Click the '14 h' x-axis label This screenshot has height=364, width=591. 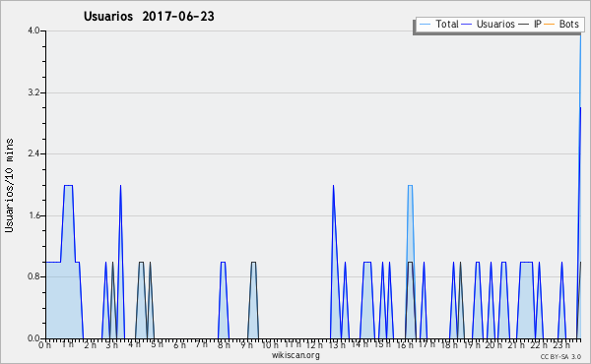[360, 344]
